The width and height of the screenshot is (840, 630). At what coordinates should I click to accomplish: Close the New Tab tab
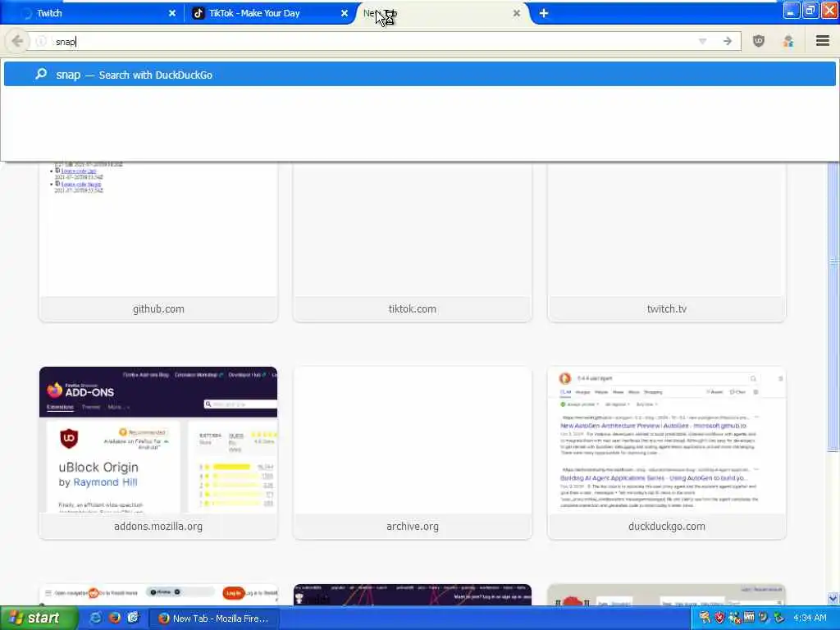[517, 13]
